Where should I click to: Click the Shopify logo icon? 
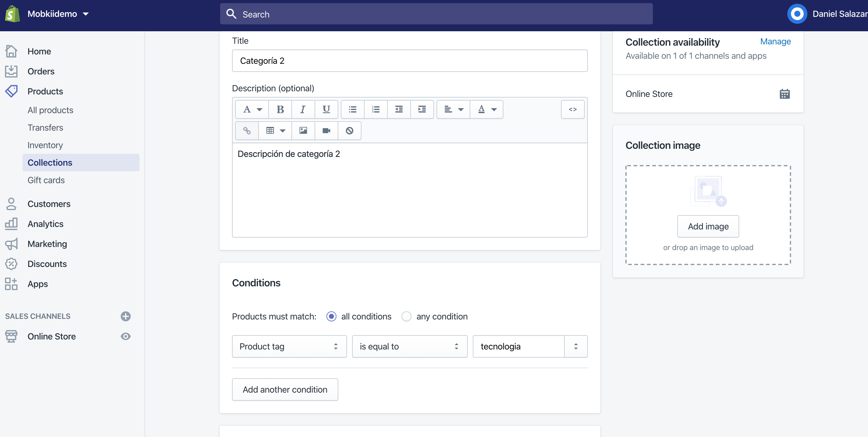coord(13,14)
